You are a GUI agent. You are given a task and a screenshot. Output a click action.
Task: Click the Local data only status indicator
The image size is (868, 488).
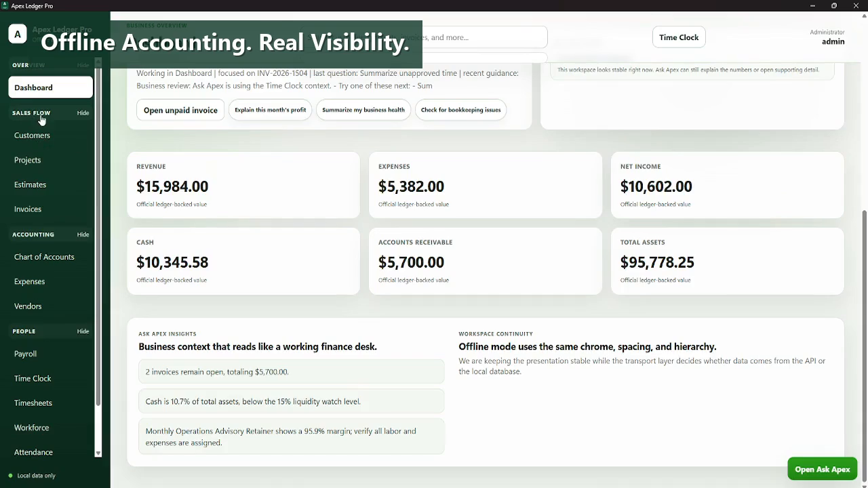32,476
